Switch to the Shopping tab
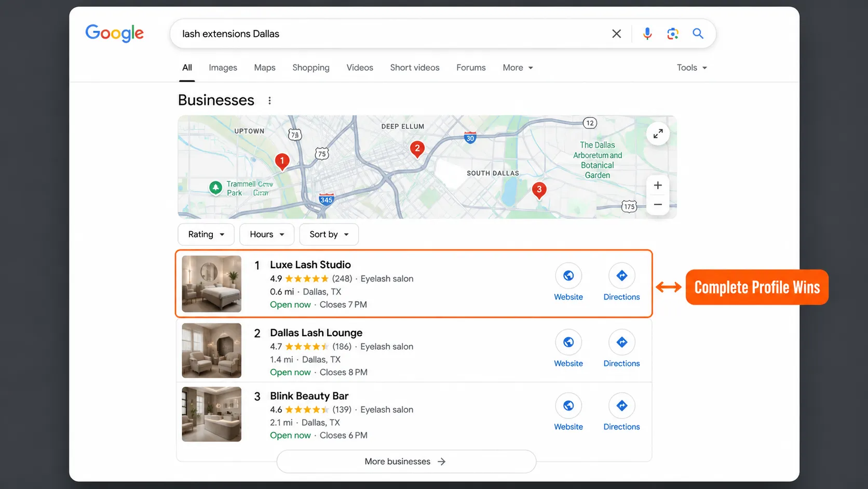 [311, 68]
